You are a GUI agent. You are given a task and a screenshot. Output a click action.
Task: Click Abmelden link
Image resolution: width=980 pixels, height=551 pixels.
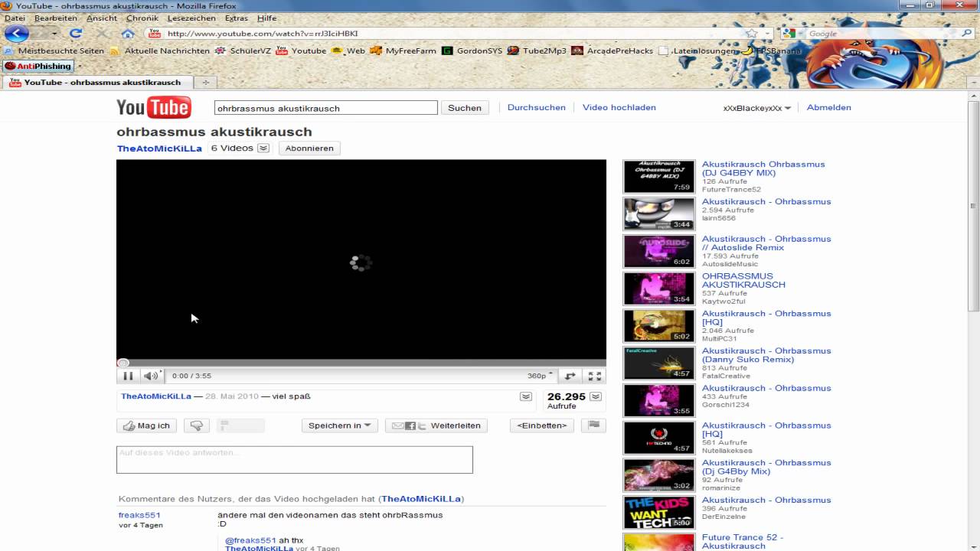point(828,107)
